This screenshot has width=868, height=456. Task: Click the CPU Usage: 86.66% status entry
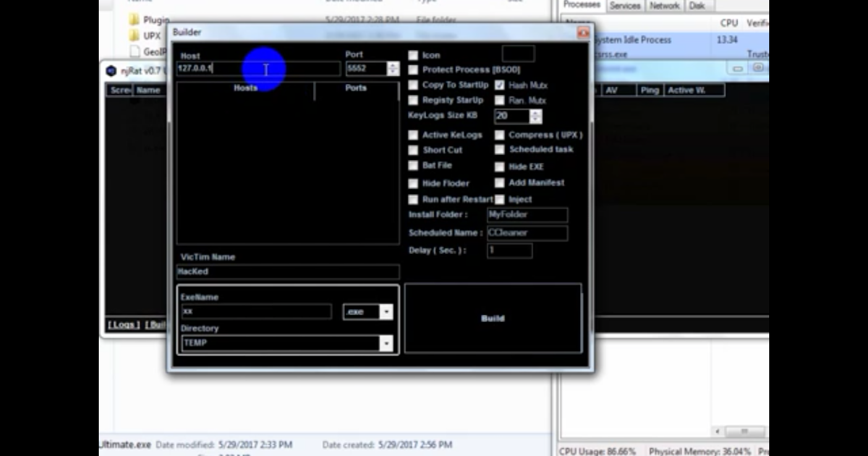click(597, 451)
